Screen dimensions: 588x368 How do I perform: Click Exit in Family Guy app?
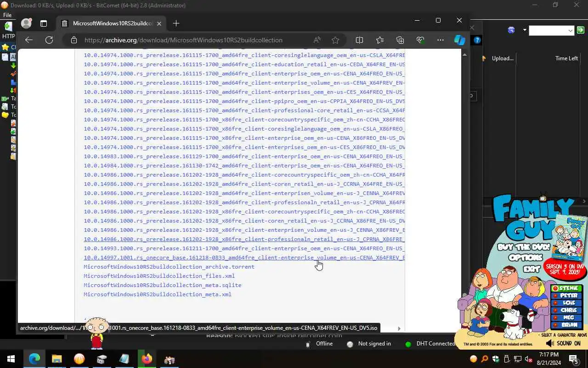531,268
